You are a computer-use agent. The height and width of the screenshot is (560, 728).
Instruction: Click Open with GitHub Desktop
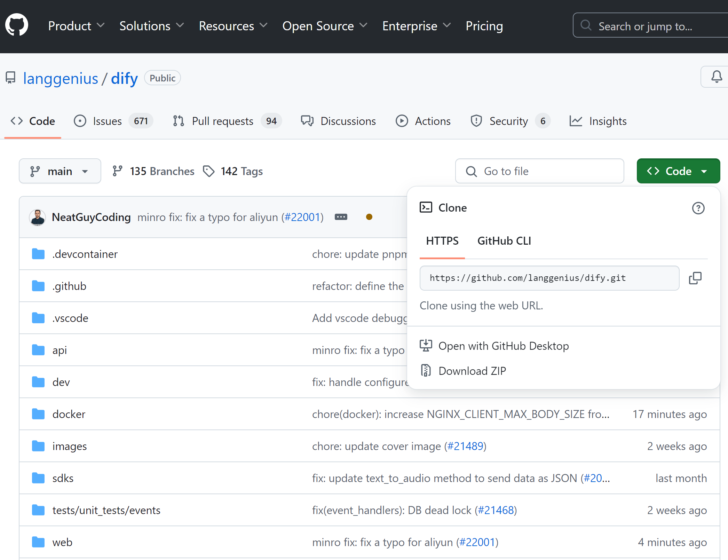point(504,346)
